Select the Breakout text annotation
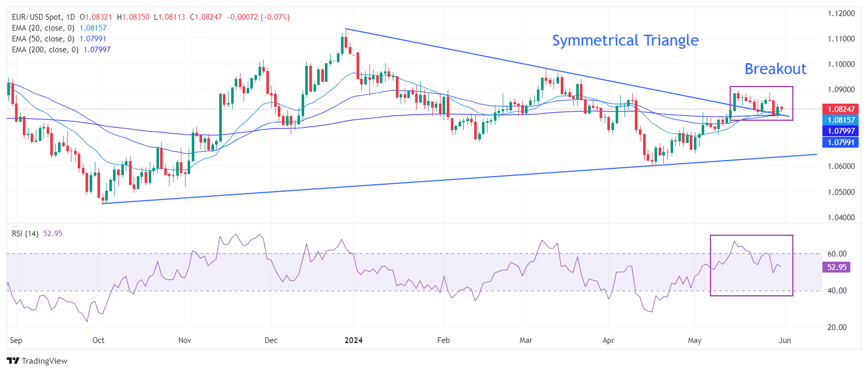Screen dimensions: 868x372 [775, 69]
